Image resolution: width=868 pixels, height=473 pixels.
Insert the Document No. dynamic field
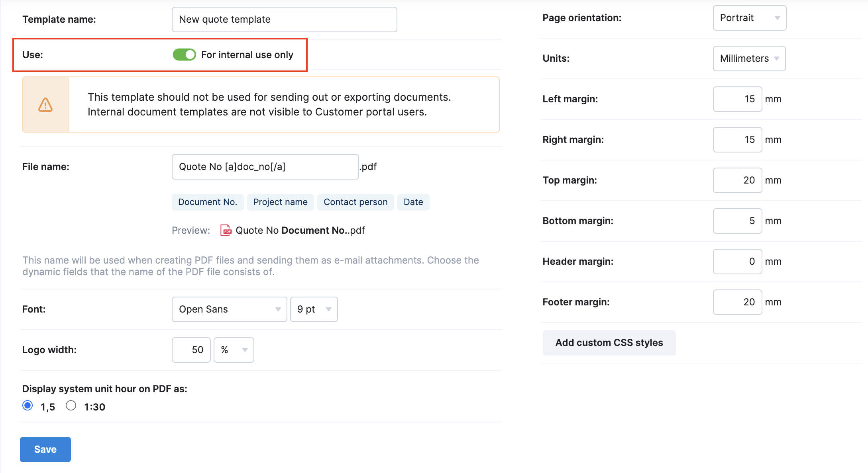[x=207, y=202]
